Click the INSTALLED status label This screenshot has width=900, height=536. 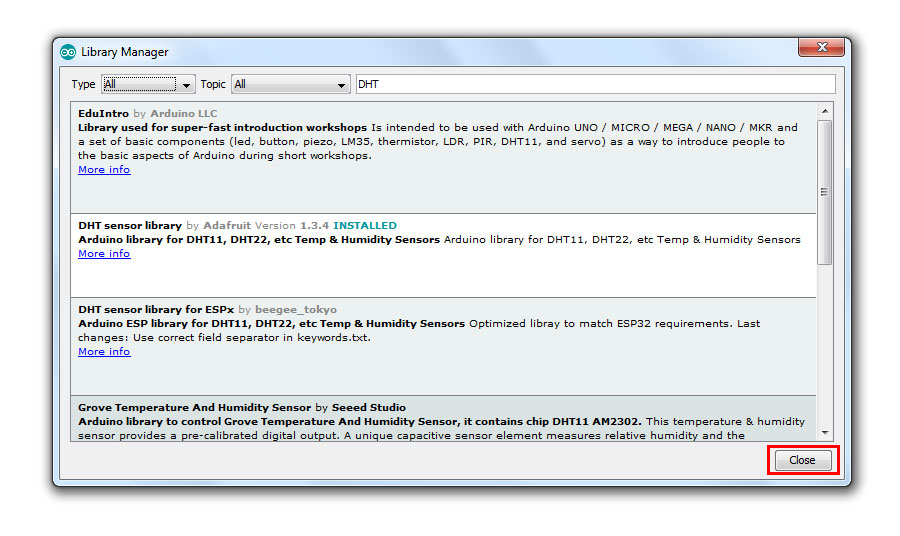pyautogui.click(x=365, y=226)
